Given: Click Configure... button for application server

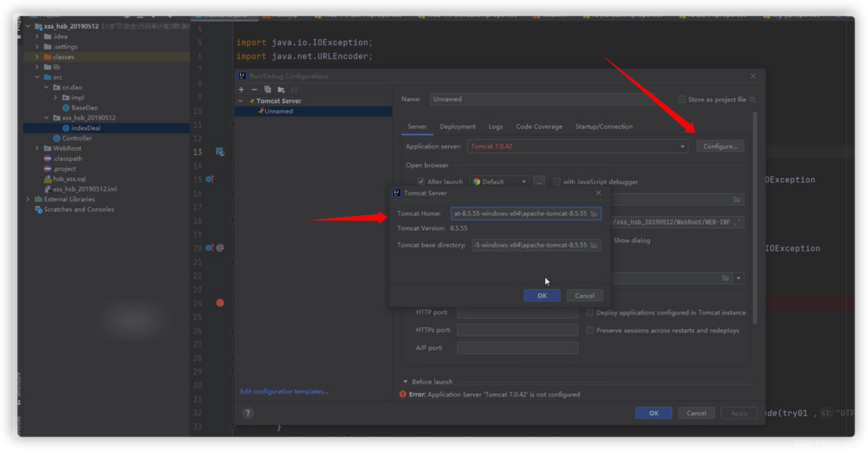Looking at the screenshot, I should pyautogui.click(x=720, y=146).
